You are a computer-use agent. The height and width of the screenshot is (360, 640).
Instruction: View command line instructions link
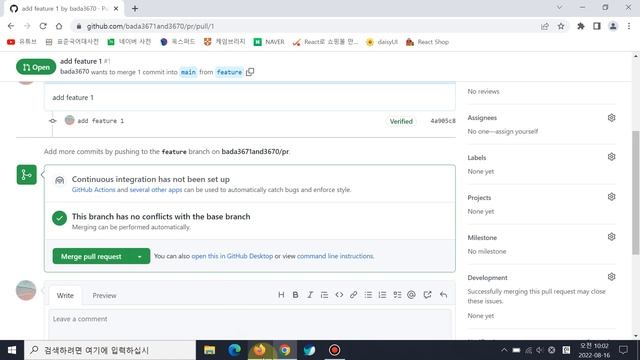pos(335,256)
